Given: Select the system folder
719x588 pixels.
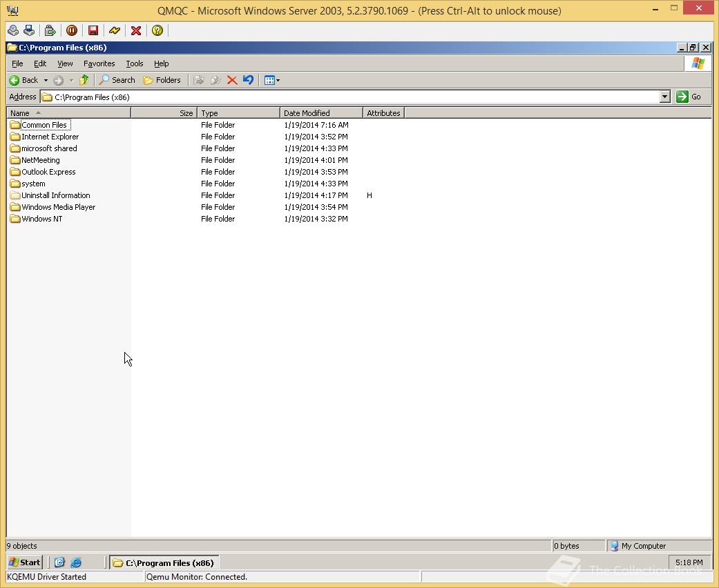Looking at the screenshot, I should pyautogui.click(x=28, y=184).
